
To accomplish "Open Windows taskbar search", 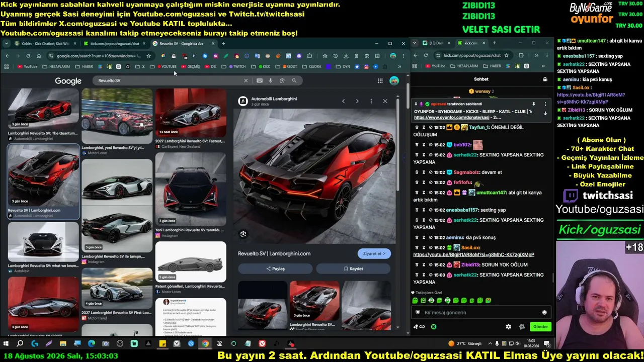I will coord(20,344).
